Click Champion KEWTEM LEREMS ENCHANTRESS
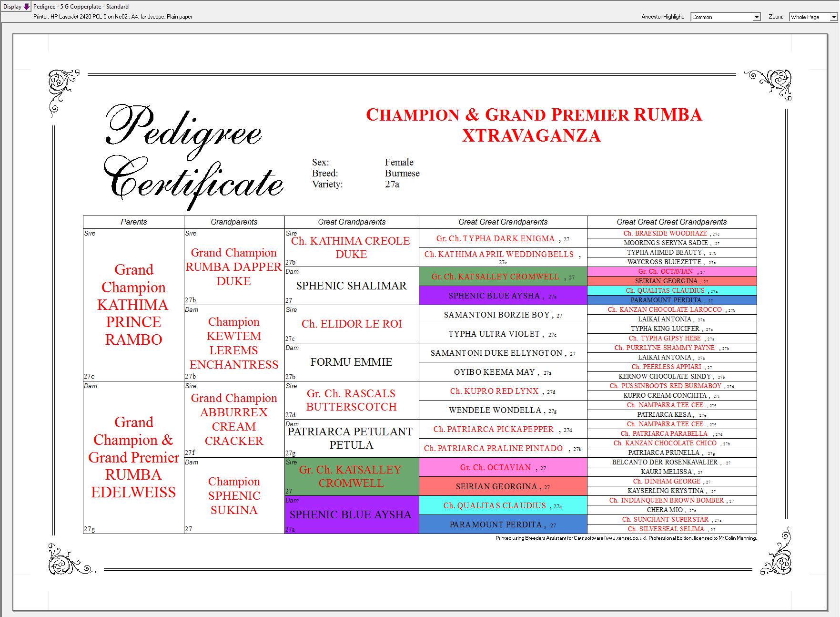This screenshot has width=840, height=617. point(234,343)
